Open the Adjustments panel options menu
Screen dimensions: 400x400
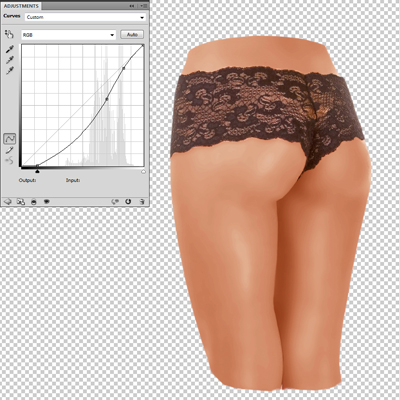144,6
